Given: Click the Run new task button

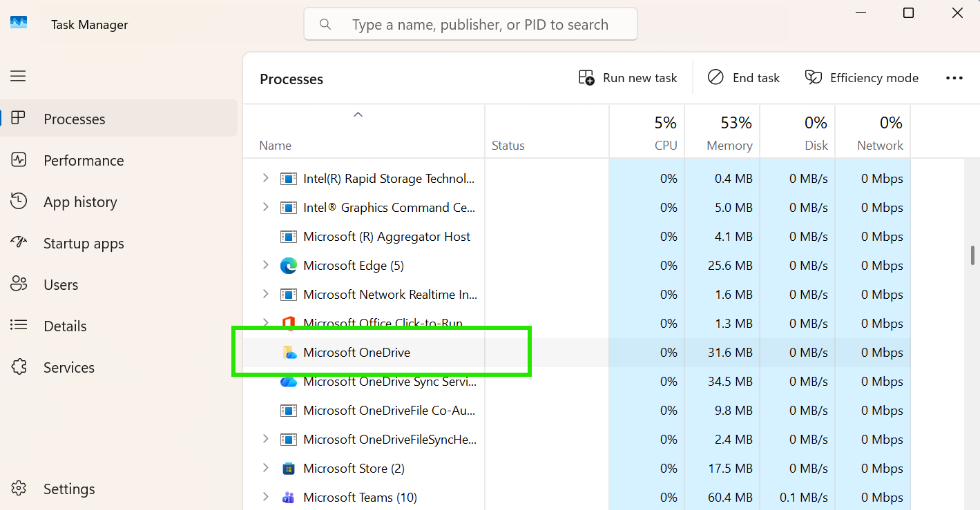Looking at the screenshot, I should coord(628,78).
